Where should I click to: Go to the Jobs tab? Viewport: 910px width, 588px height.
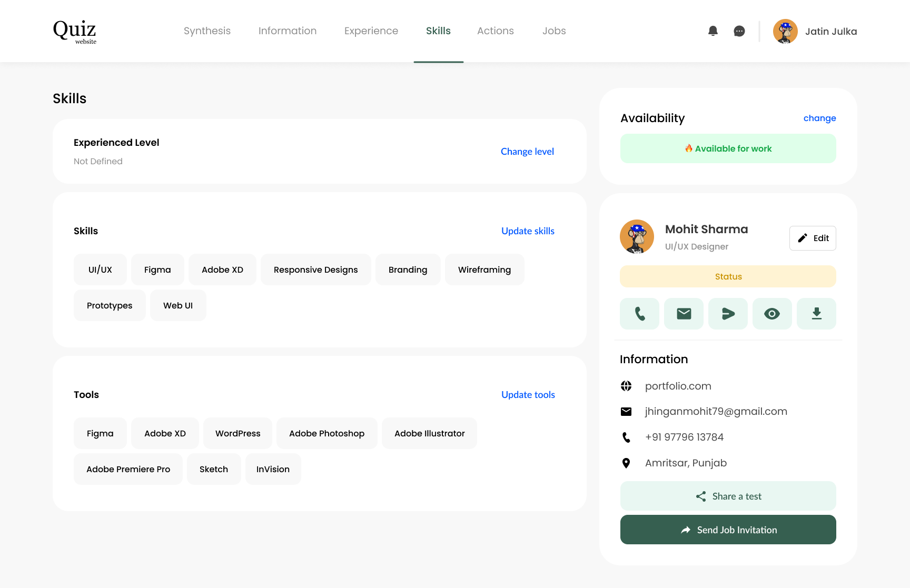click(554, 31)
